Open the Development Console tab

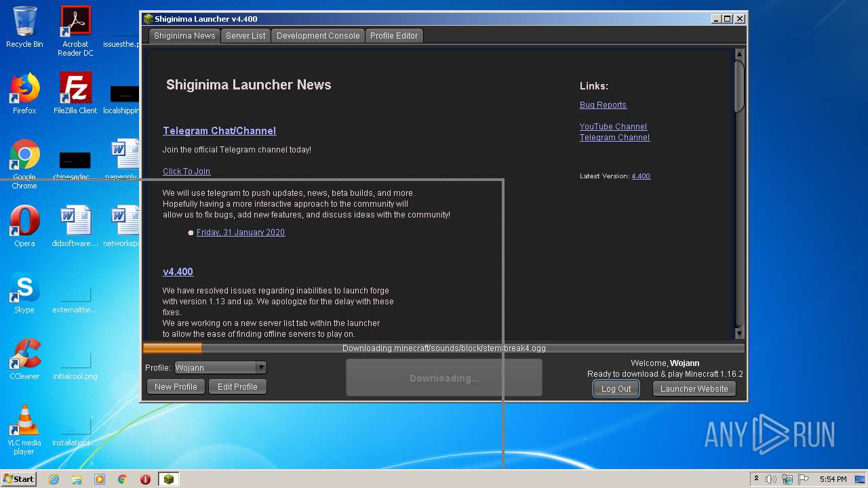318,36
